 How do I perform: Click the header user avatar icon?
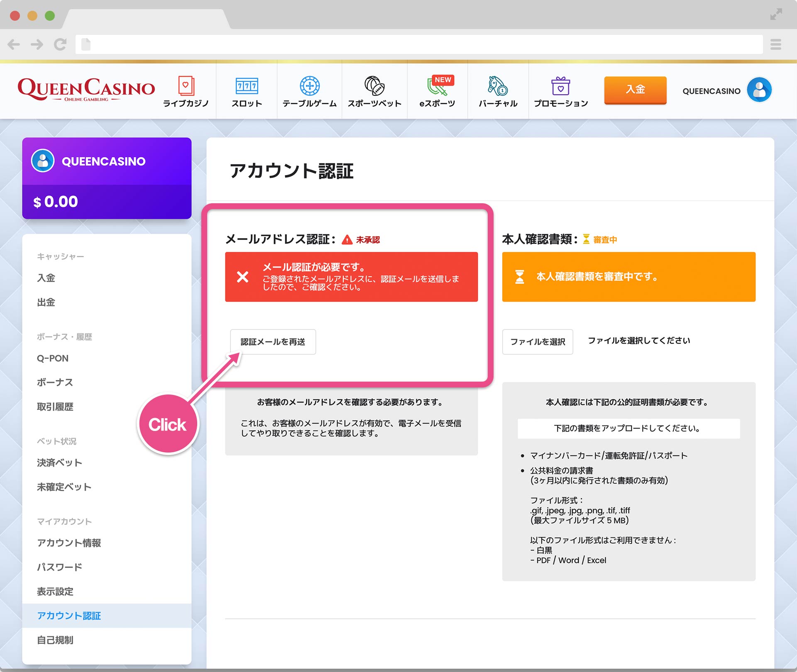click(x=759, y=90)
